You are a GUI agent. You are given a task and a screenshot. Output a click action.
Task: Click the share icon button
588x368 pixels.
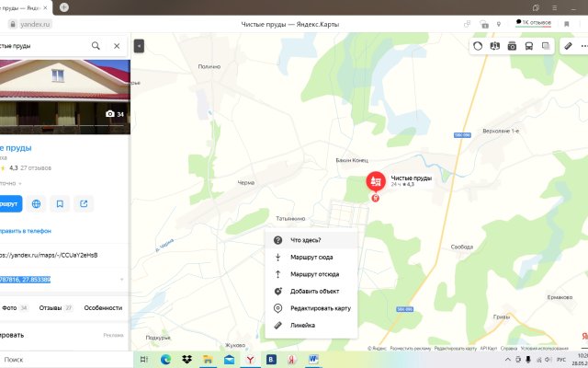tap(84, 203)
